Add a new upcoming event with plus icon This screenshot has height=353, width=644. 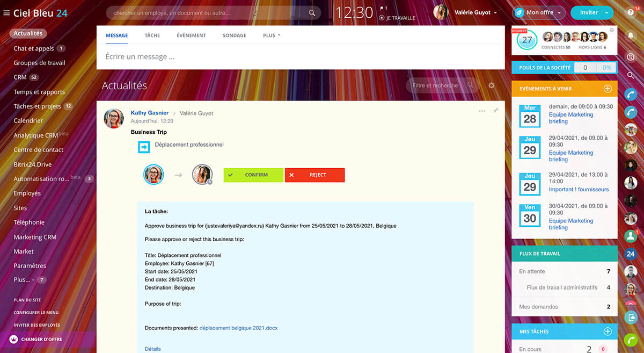[608, 89]
